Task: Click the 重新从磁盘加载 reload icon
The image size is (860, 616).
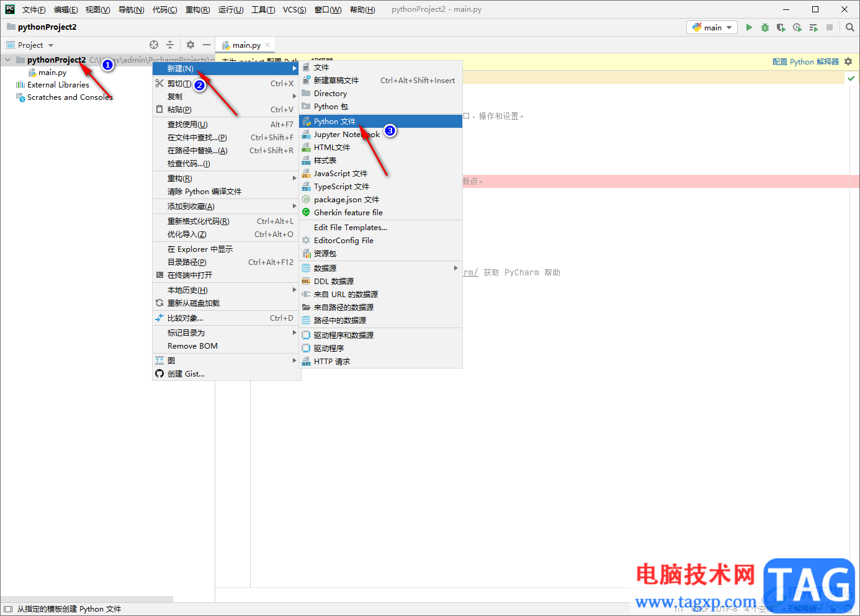Action: click(x=159, y=303)
